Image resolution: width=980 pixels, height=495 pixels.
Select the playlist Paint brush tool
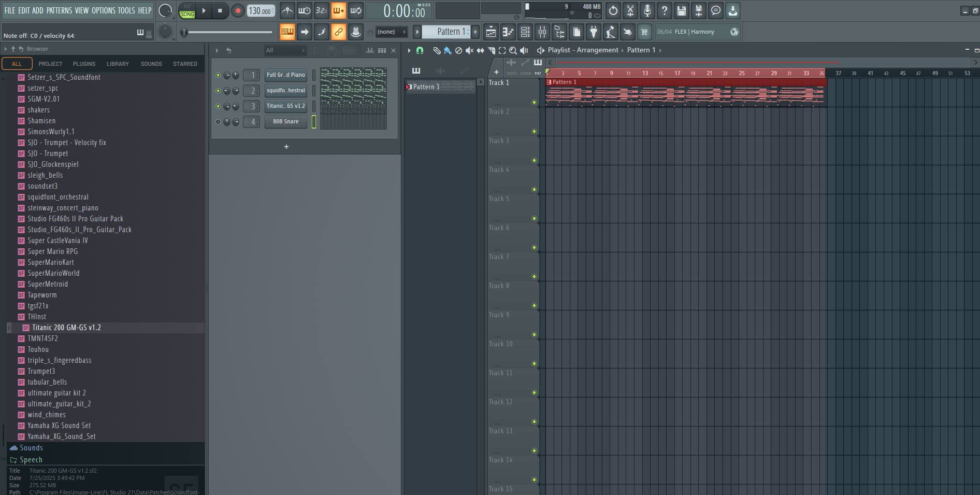tap(448, 50)
